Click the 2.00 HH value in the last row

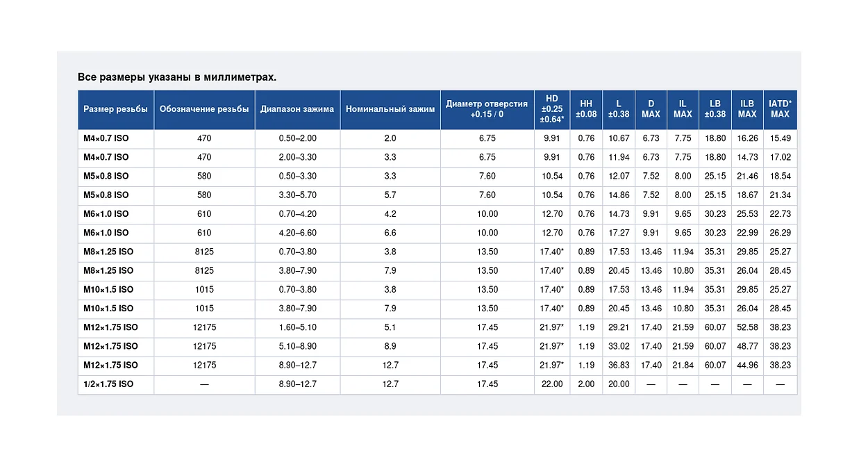pyautogui.click(x=586, y=384)
